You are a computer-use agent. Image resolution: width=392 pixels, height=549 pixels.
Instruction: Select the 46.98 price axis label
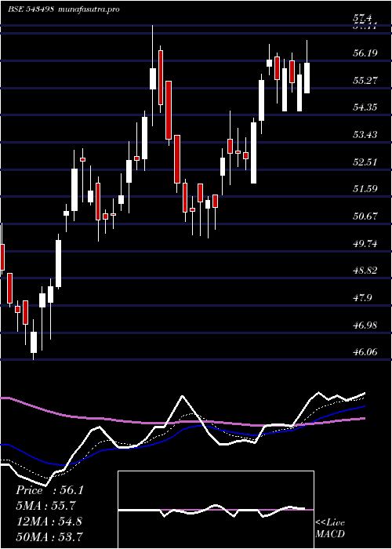[365, 325]
